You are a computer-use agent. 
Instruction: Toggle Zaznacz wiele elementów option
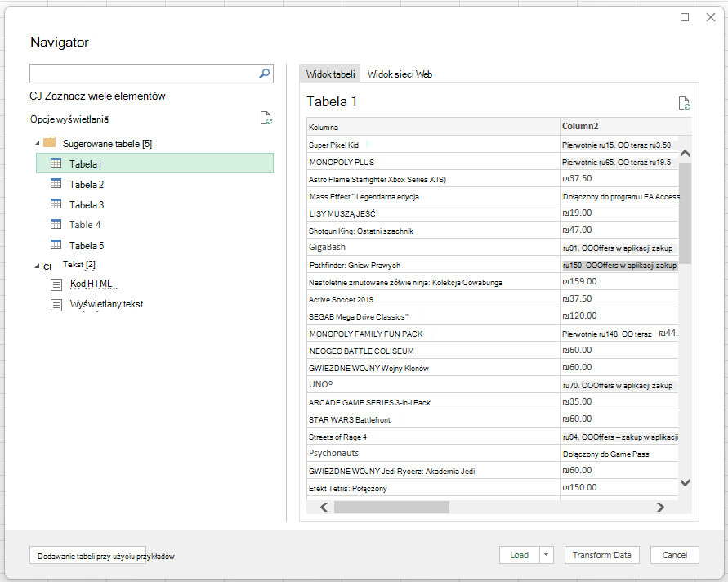click(97, 96)
